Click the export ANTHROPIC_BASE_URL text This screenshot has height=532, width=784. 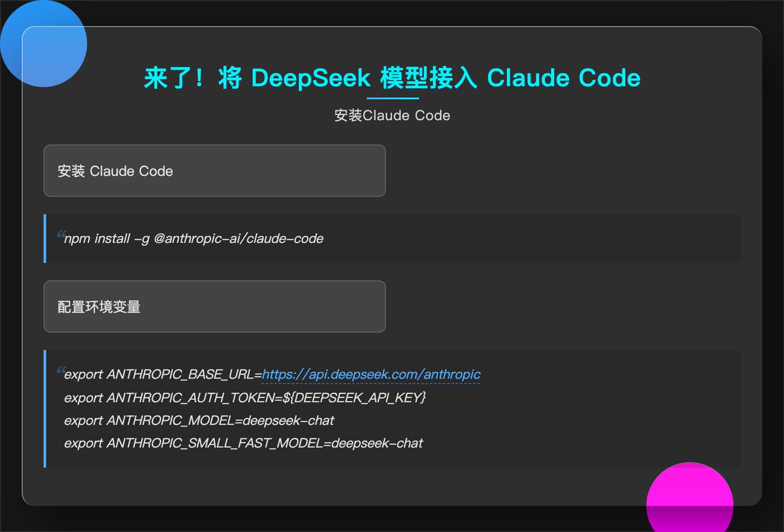tap(163, 375)
